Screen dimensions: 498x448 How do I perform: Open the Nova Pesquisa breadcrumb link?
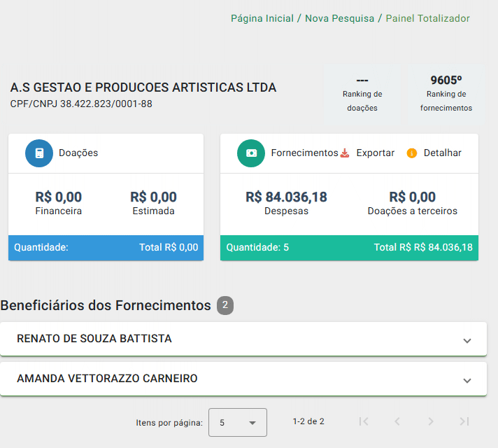tap(339, 18)
